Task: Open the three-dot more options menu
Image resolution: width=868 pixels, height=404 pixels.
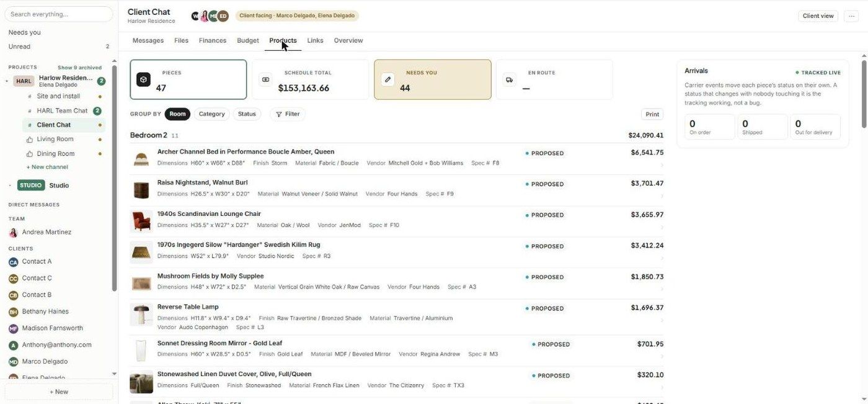Action: click(851, 16)
